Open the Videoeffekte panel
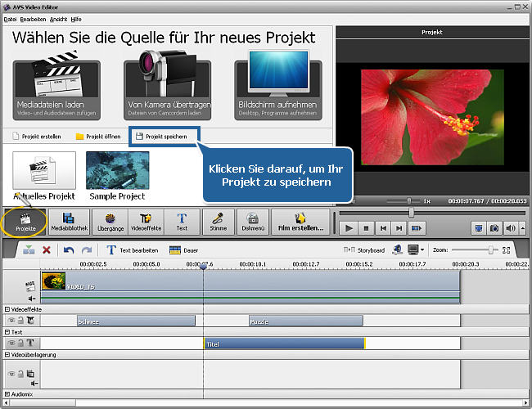 tap(147, 221)
